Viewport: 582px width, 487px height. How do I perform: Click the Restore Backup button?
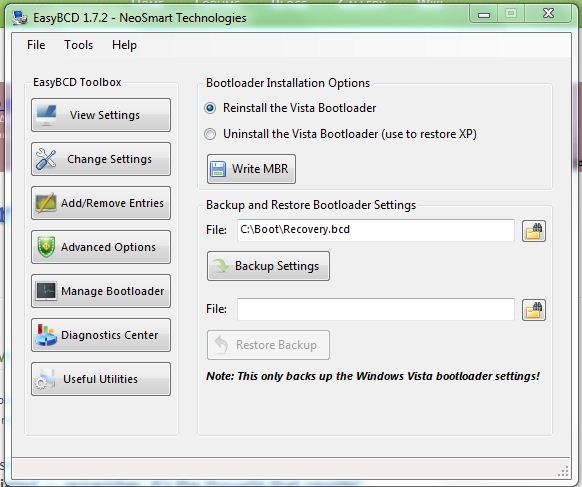pyautogui.click(x=268, y=345)
